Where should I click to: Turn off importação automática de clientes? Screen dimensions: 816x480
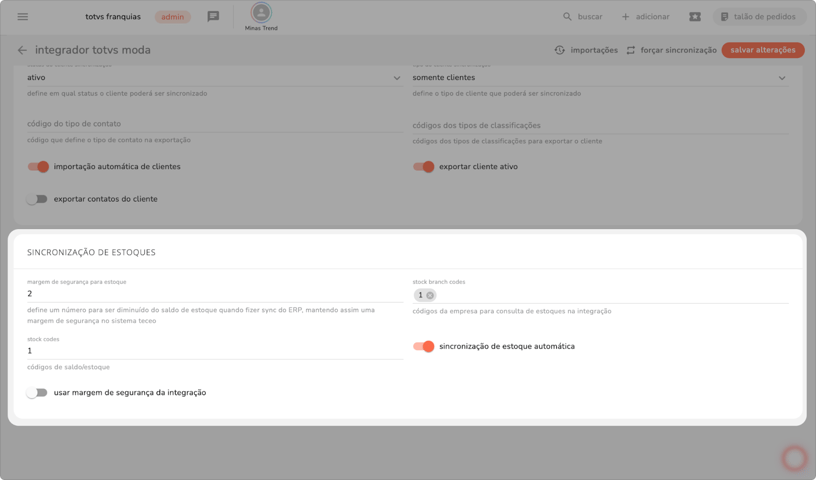(x=38, y=167)
